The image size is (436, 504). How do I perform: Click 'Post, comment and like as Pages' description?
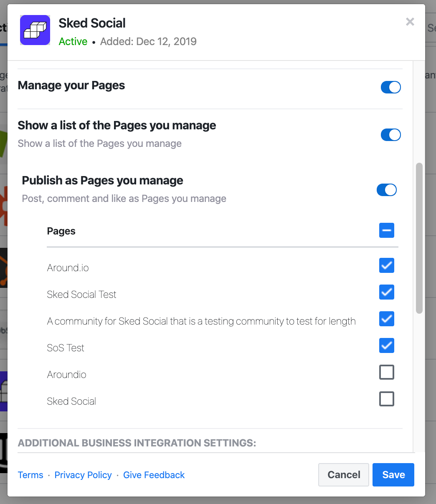point(124,199)
